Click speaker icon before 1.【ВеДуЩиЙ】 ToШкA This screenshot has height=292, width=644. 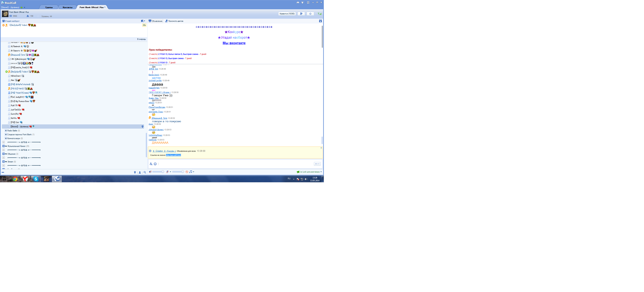click(4, 25)
